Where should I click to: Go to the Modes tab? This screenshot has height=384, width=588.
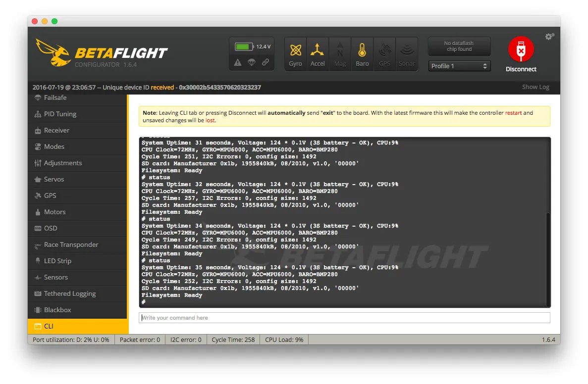54,146
